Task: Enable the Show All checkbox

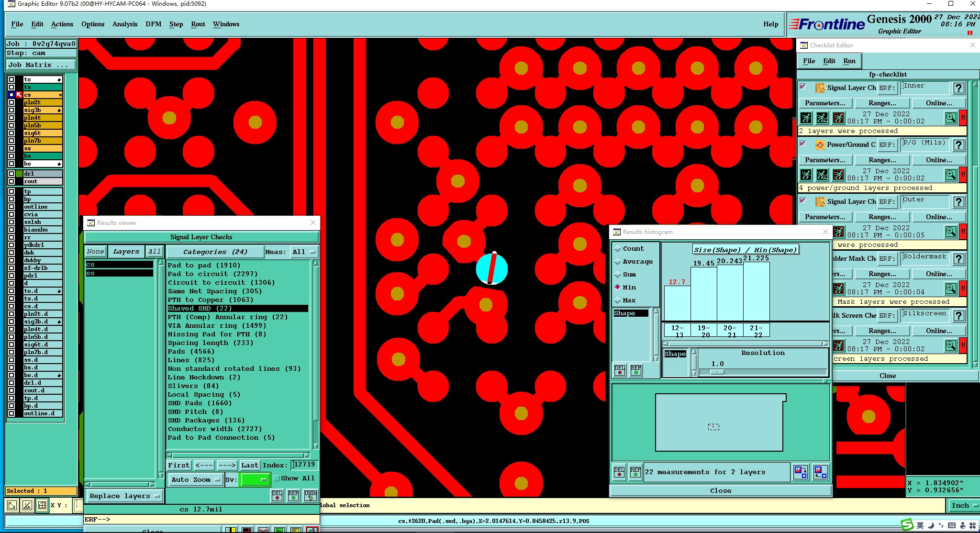Action: coord(277,478)
